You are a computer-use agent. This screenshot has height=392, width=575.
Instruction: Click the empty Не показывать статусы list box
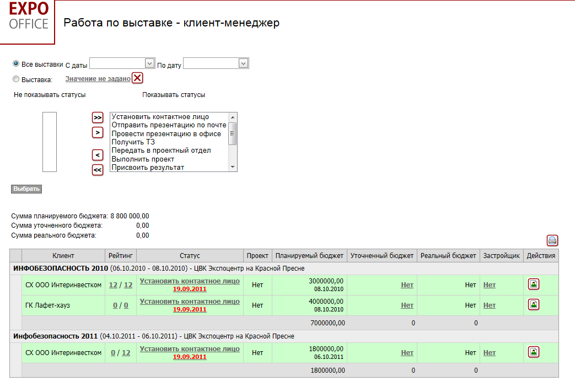pyautogui.click(x=50, y=142)
